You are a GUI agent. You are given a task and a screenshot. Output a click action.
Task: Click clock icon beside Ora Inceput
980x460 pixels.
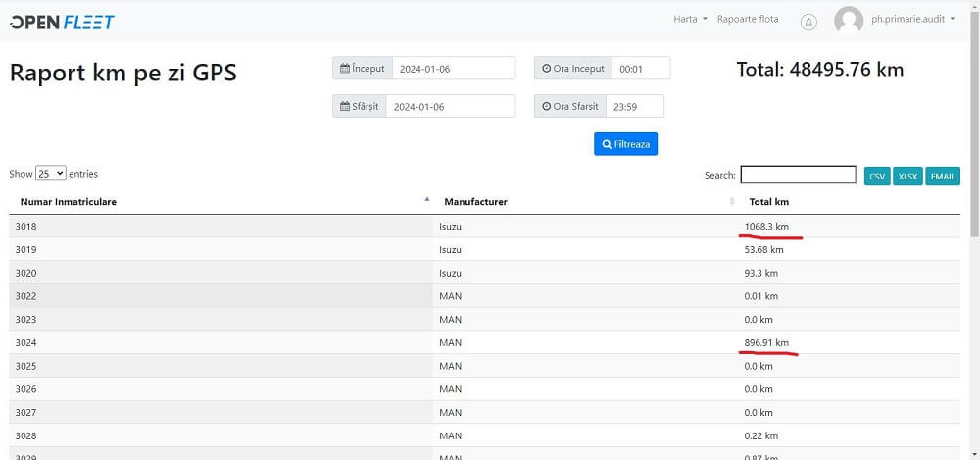pos(547,69)
